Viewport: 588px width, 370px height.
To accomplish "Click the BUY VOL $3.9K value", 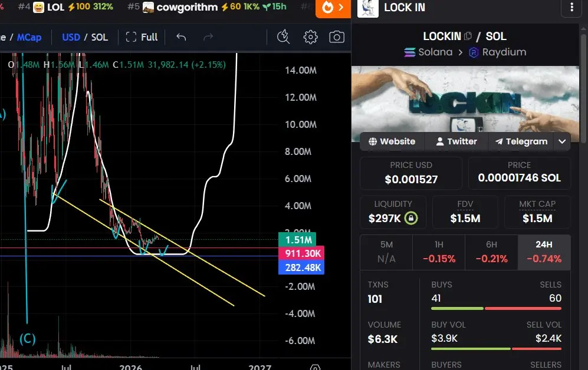I will [444, 339].
